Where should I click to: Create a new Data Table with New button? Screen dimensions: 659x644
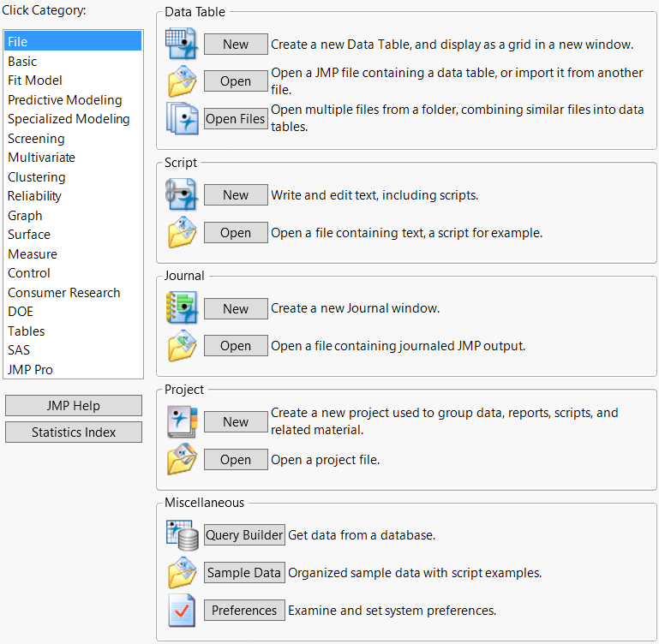tap(236, 45)
